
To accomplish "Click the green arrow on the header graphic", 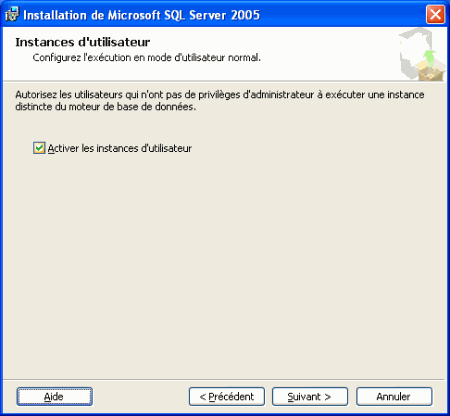I will [x=429, y=57].
